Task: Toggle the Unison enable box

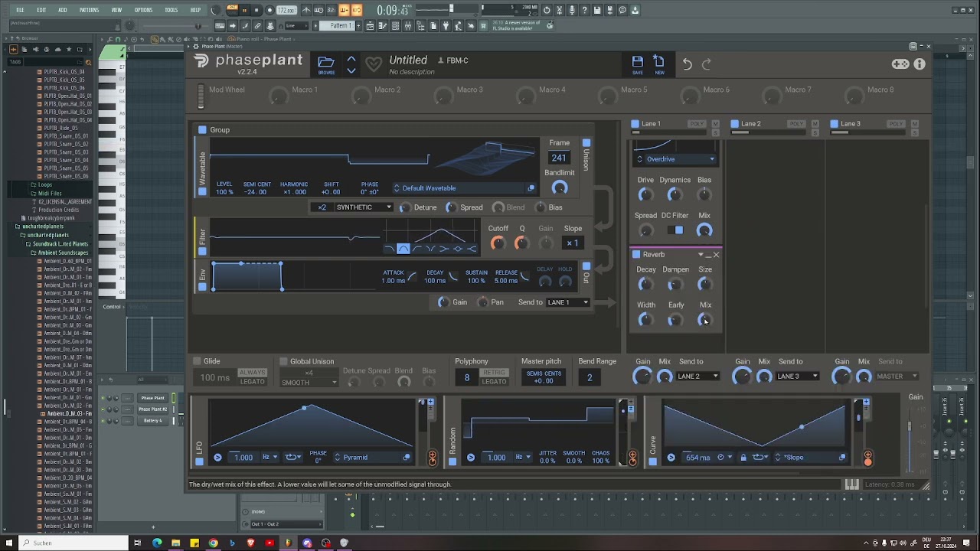Action: [x=586, y=143]
